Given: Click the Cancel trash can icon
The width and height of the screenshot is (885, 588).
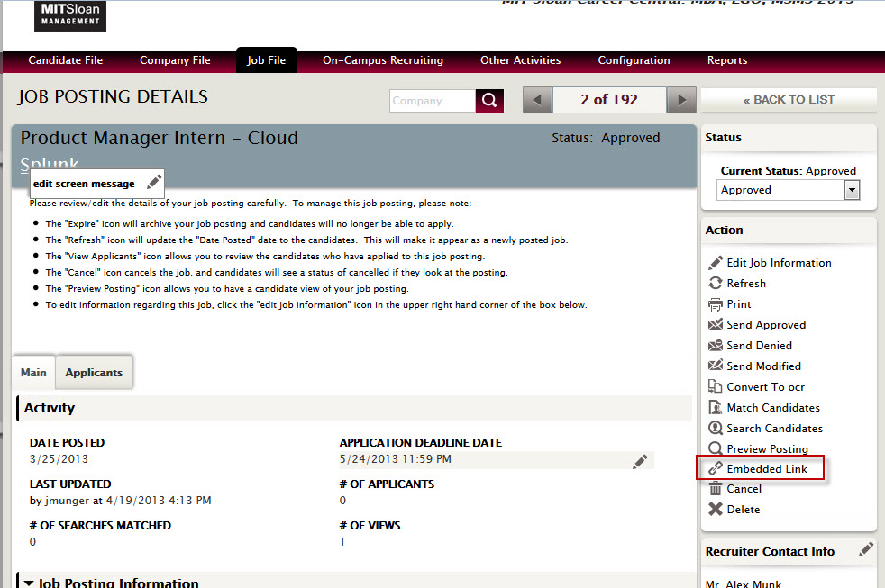Looking at the screenshot, I should [x=715, y=488].
